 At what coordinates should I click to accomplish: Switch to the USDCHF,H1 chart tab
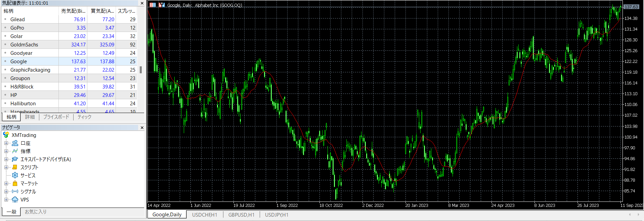[x=205, y=215]
